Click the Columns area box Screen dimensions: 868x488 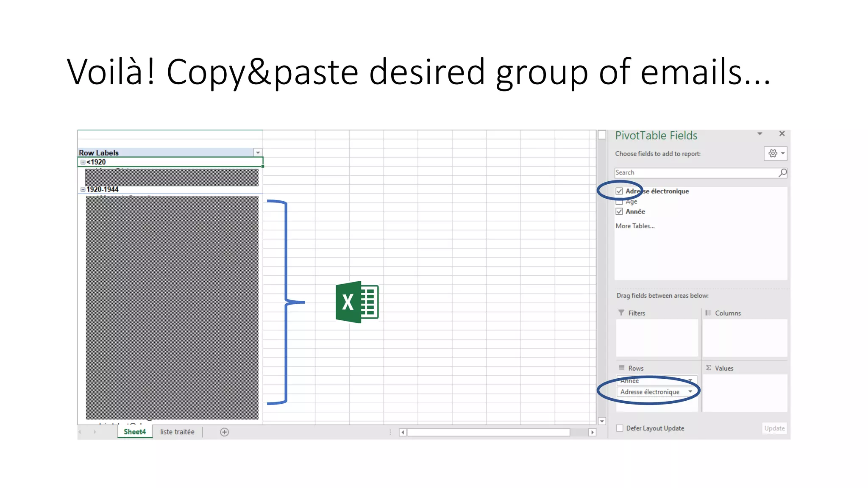745,338
